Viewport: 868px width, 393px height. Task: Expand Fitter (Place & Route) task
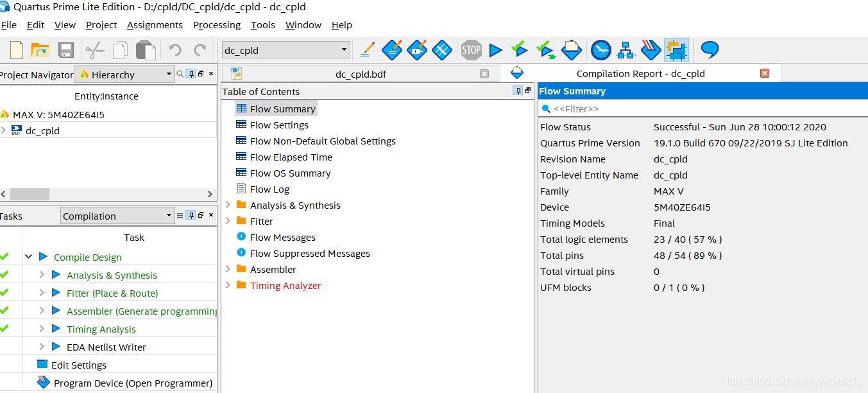(41, 293)
